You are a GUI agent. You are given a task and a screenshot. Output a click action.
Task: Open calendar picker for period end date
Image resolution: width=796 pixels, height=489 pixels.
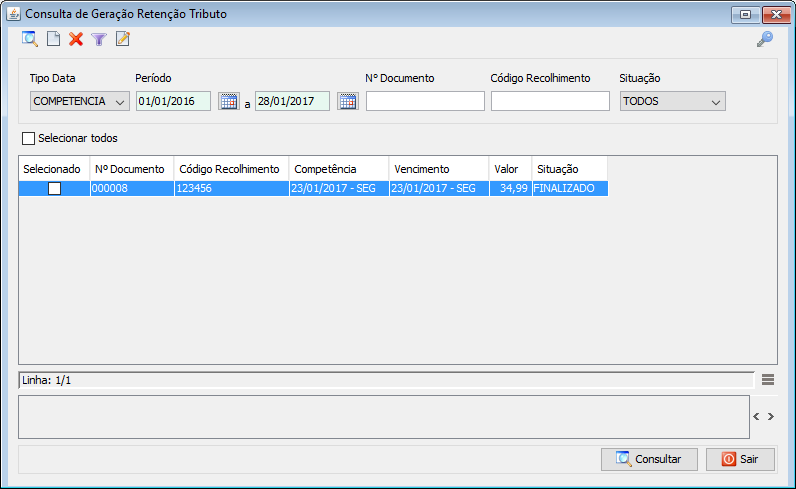[348, 101]
